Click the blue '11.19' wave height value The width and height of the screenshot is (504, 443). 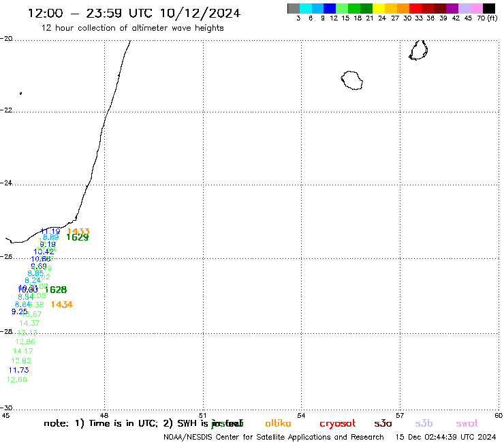click(50, 231)
